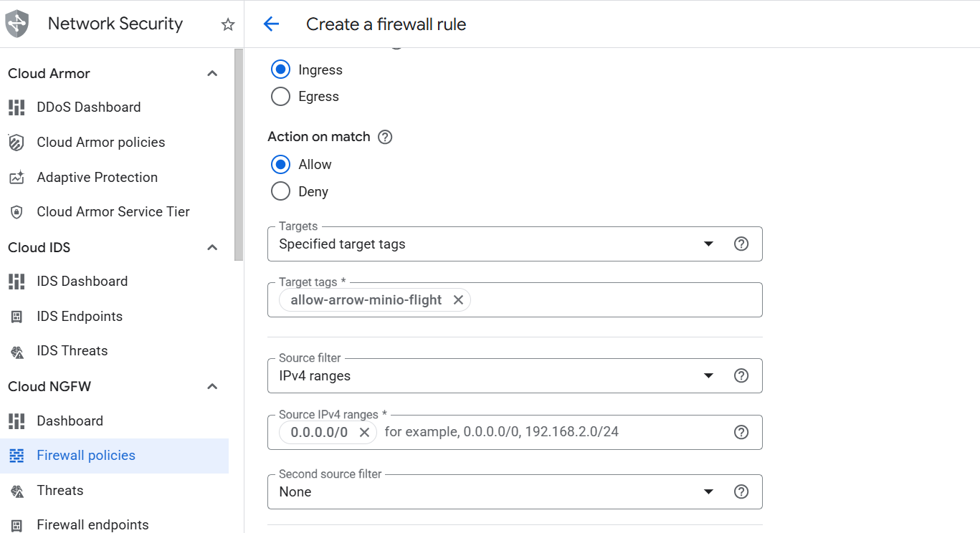View IDS Threats
The image size is (980, 533).
tap(71, 350)
